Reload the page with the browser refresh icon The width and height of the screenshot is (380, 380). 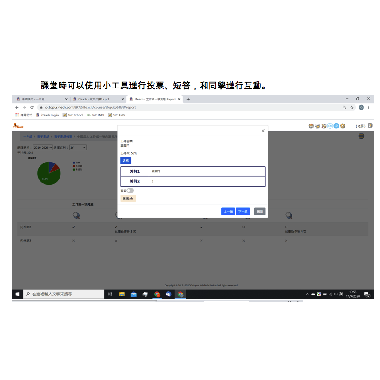[x=32, y=108]
